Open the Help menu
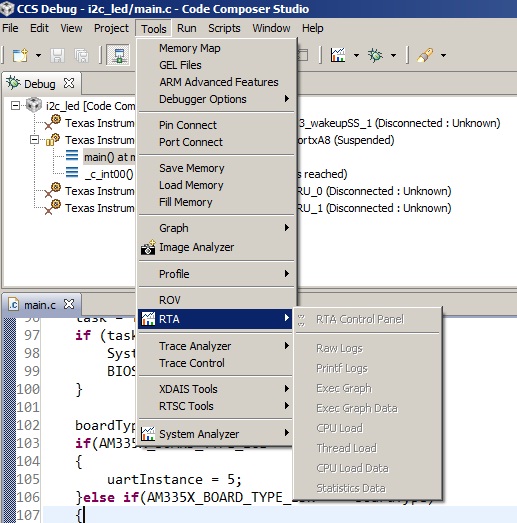This screenshot has width=517, height=523. coord(313,28)
